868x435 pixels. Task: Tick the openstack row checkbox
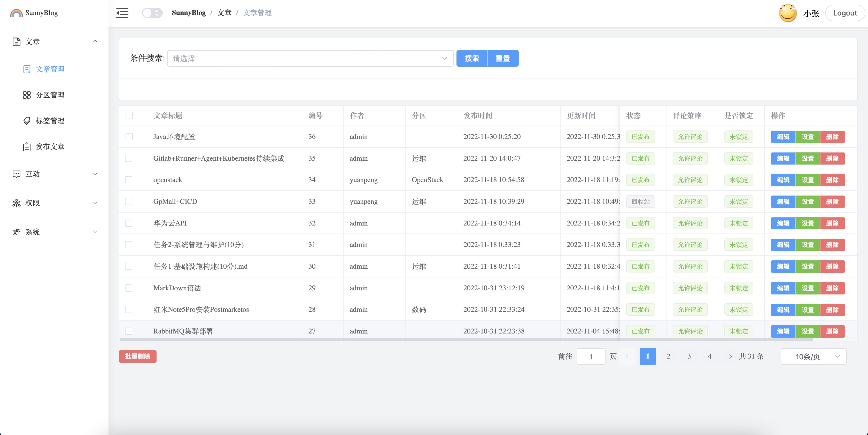(x=129, y=180)
